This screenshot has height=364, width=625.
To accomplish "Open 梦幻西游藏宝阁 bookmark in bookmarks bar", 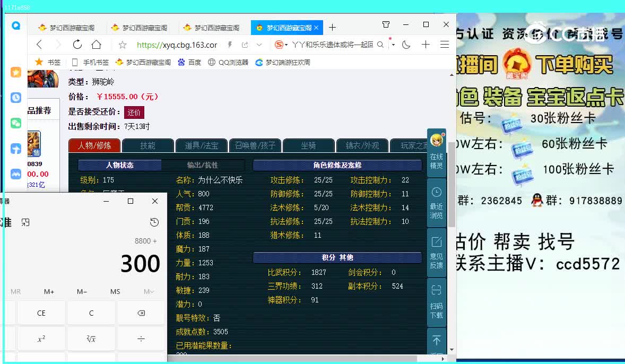I will coord(143,62).
